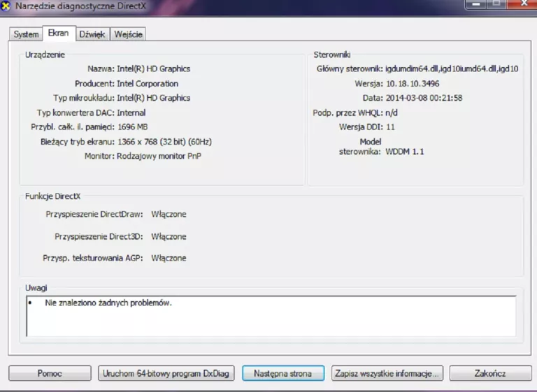The image size is (537, 392).
Task: Click the window title Narzędzie diagnostyczne DirectX
Action: [x=81, y=6]
